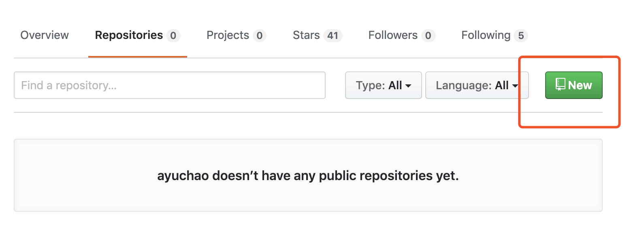Switch to the Overview tab
644x245 pixels.
point(45,35)
